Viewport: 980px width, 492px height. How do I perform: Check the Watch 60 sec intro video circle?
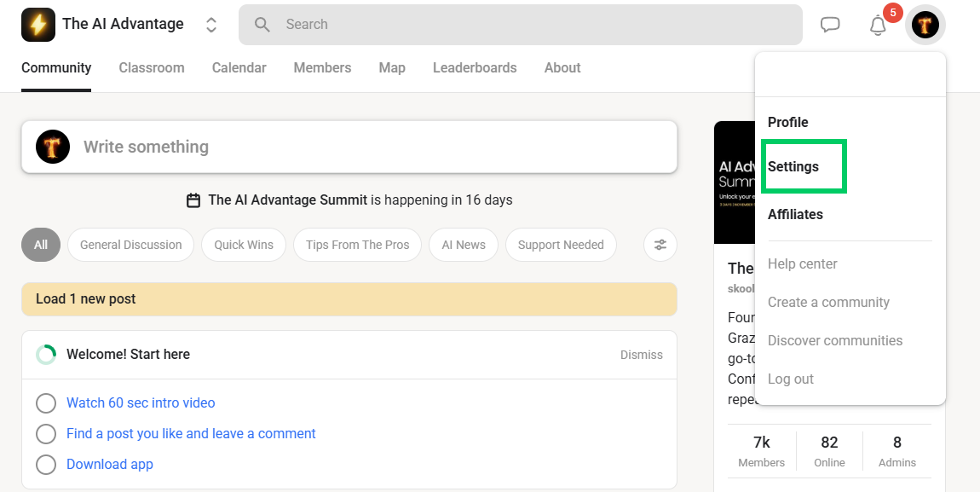coord(46,403)
